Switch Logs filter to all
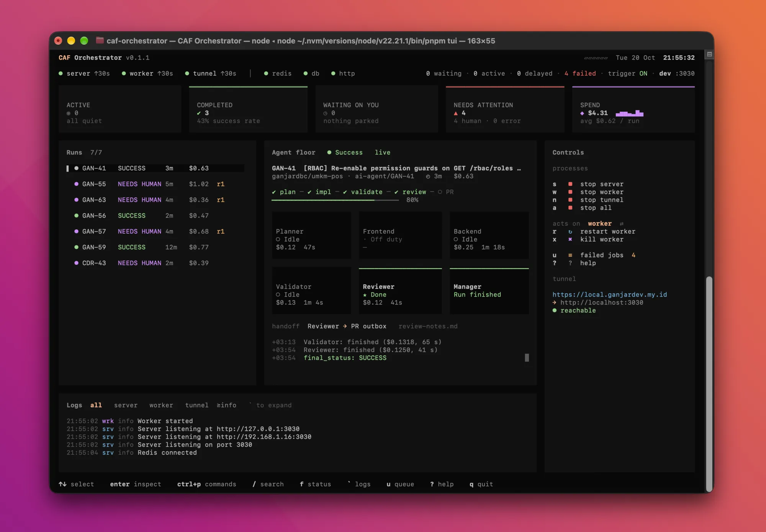766x532 pixels. click(96, 405)
